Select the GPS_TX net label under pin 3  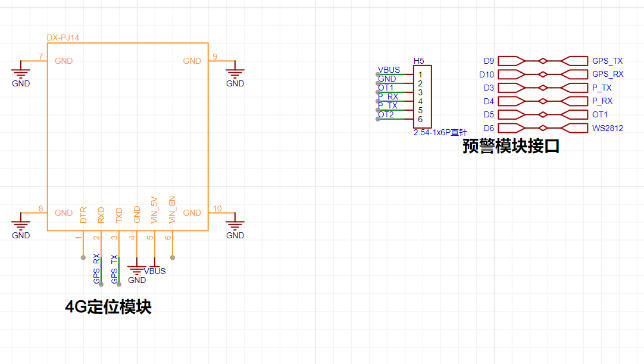click(114, 269)
